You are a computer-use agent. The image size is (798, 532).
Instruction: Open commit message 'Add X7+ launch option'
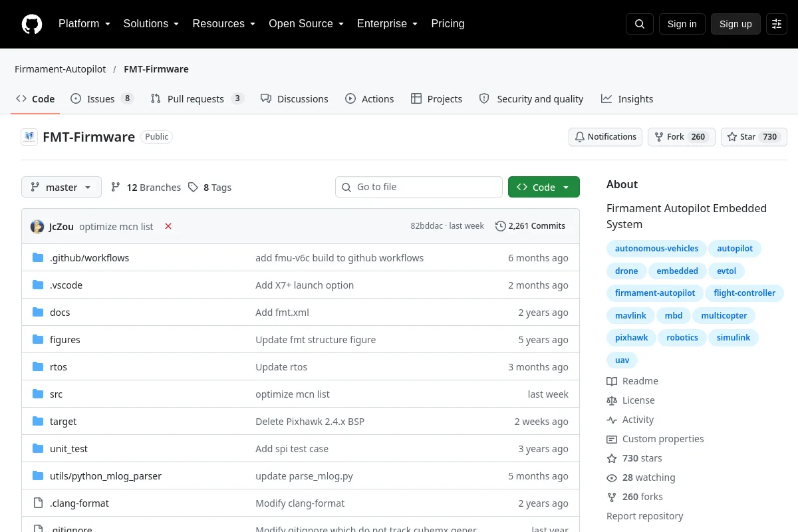[x=305, y=285]
